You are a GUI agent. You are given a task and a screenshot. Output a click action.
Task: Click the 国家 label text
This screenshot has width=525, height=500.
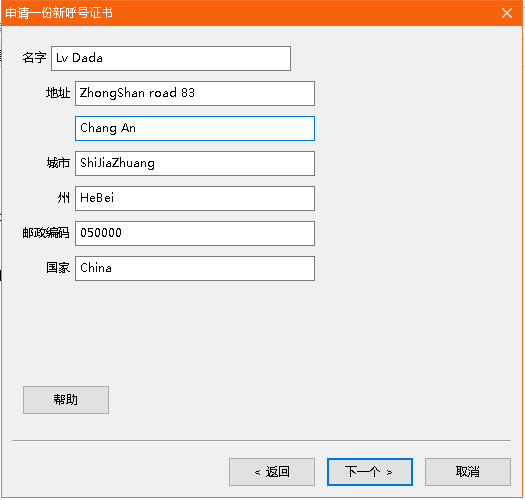point(58,268)
